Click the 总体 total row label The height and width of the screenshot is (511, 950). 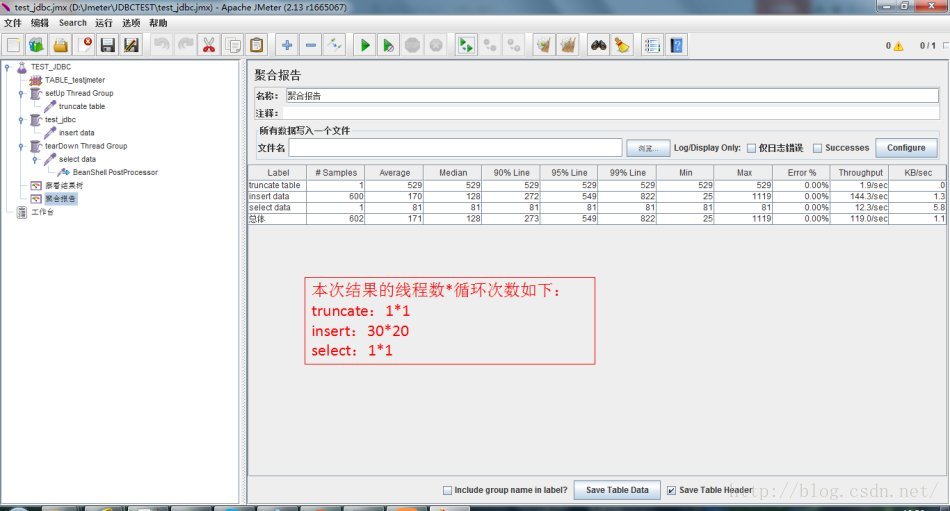pos(257,219)
